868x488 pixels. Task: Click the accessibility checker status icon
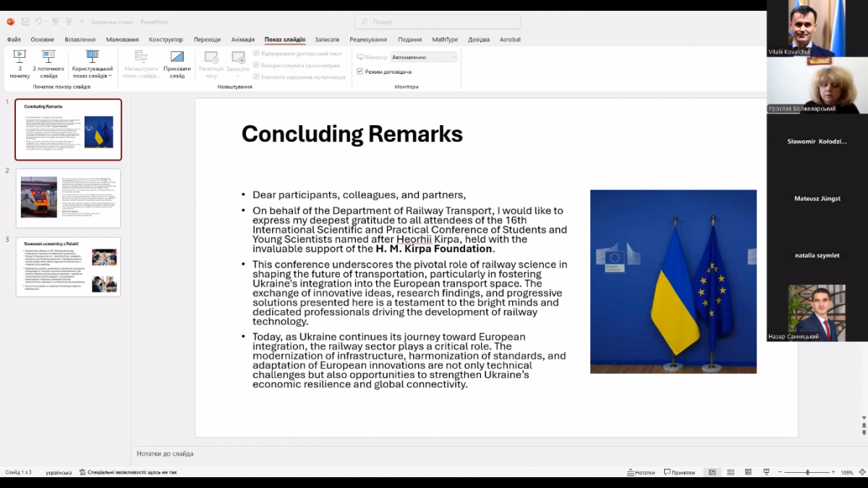(82, 472)
